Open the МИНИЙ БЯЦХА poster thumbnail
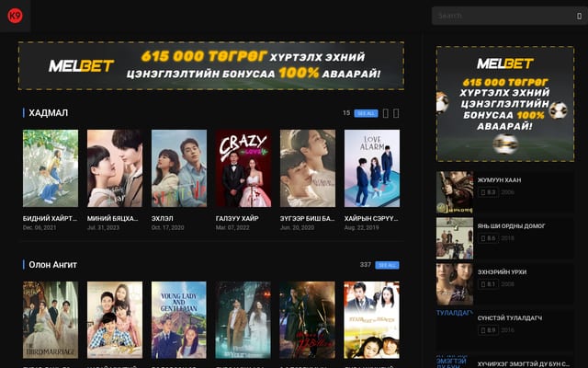The height and width of the screenshot is (368, 588). click(x=115, y=168)
